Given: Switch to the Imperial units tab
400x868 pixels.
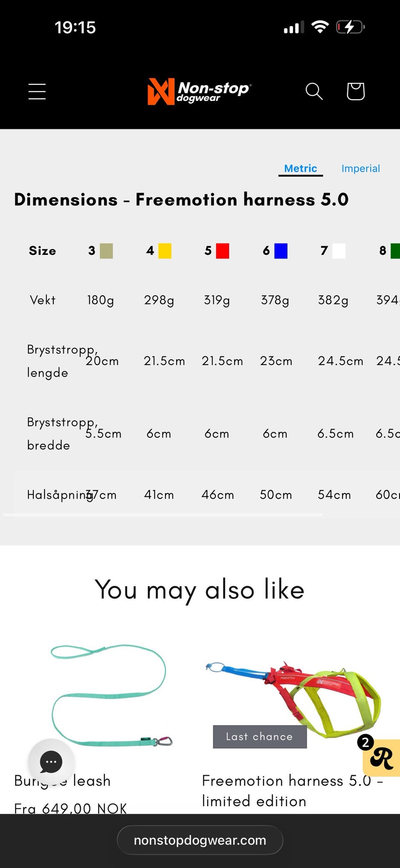Looking at the screenshot, I should [x=360, y=169].
